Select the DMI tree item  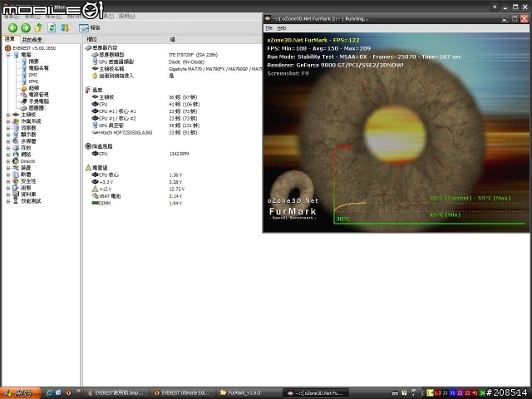[29, 75]
